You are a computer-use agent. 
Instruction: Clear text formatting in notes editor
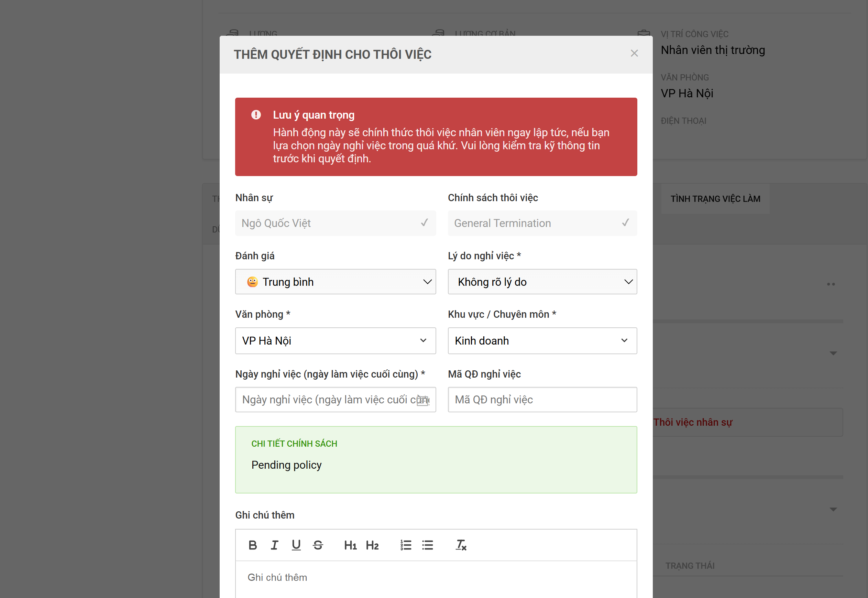coord(461,545)
